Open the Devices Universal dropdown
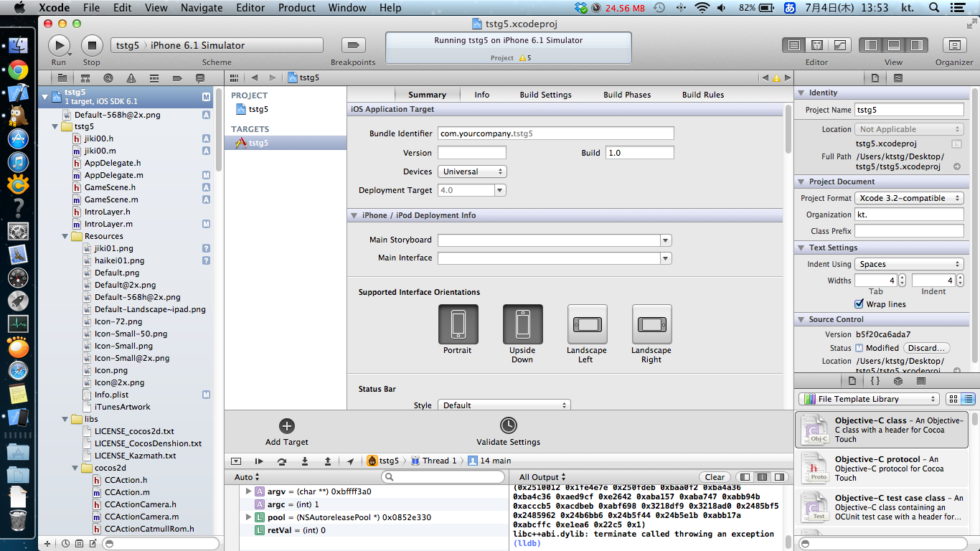 pos(472,171)
